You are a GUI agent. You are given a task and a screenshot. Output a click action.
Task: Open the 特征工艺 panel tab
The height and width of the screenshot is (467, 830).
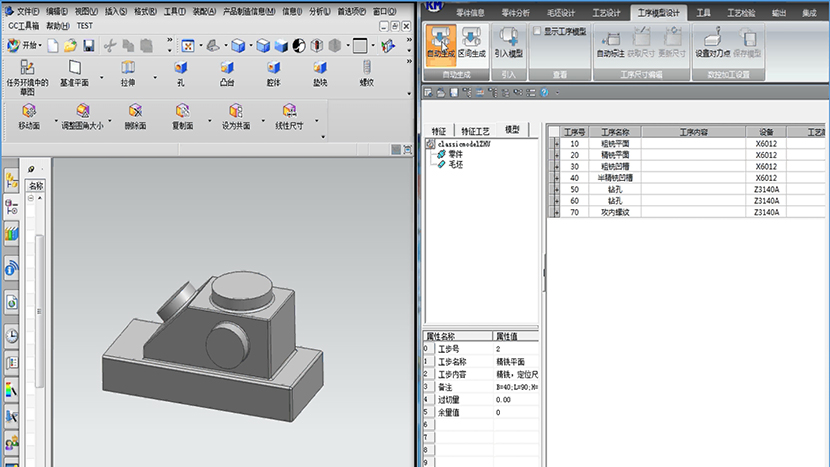pyautogui.click(x=475, y=130)
